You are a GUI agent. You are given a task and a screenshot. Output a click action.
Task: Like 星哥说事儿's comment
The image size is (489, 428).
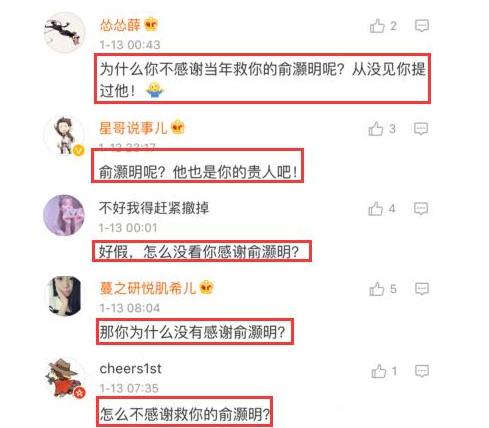click(x=376, y=129)
